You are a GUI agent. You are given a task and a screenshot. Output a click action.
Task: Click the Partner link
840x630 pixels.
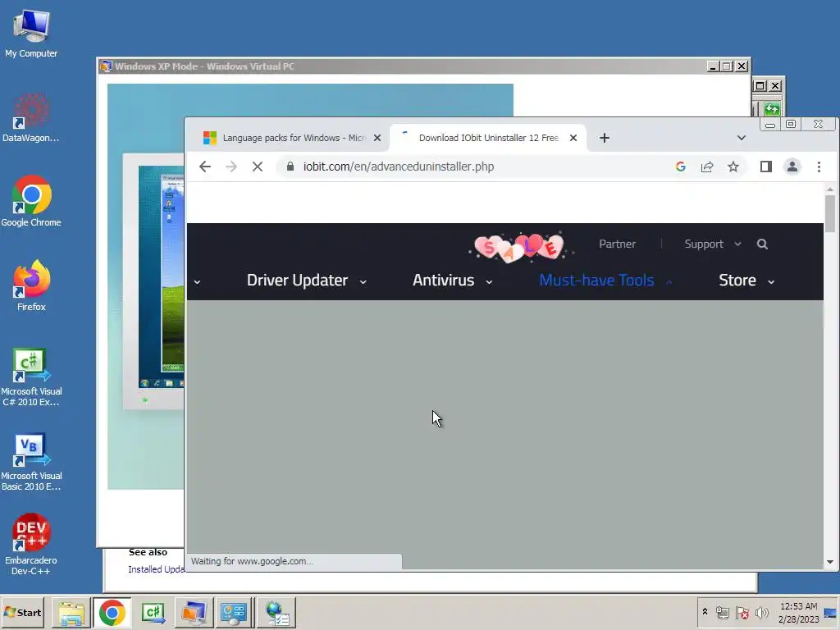pyautogui.click(x=617, y=244)
